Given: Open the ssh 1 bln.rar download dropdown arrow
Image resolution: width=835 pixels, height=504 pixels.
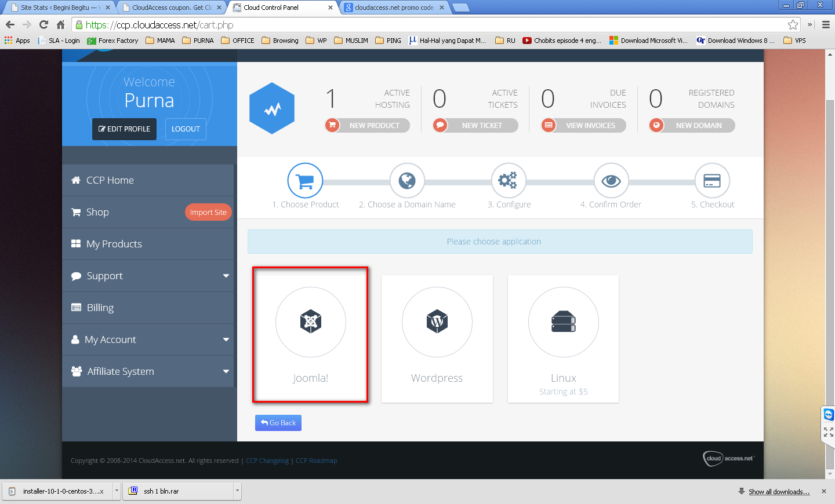Looking at the screenshot, I should point(237,491).
